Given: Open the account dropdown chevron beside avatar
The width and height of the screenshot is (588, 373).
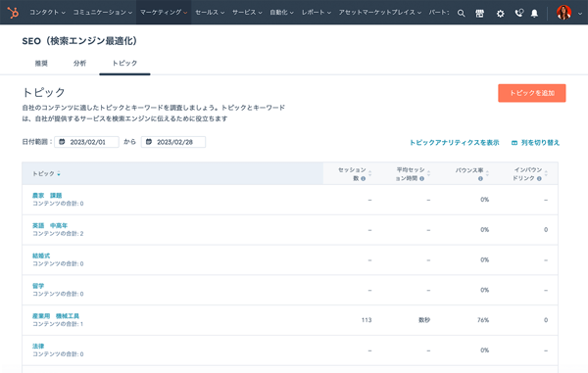Looking at the screenshot, I should click(580, 14).
